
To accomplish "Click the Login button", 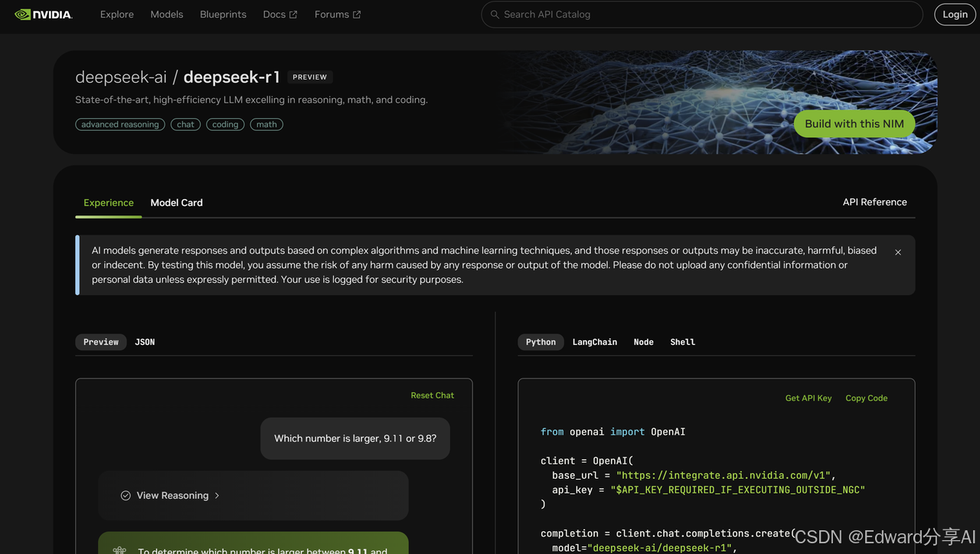I will (x=955, y=15).
